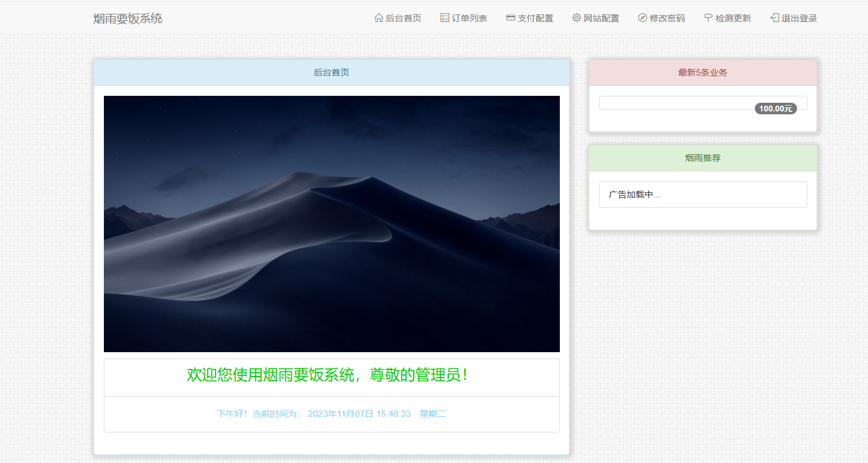The height and width of the screenshot is (463, 868).
Task: Click the 广告加载中... list item
Action: (x=703, y=195)
